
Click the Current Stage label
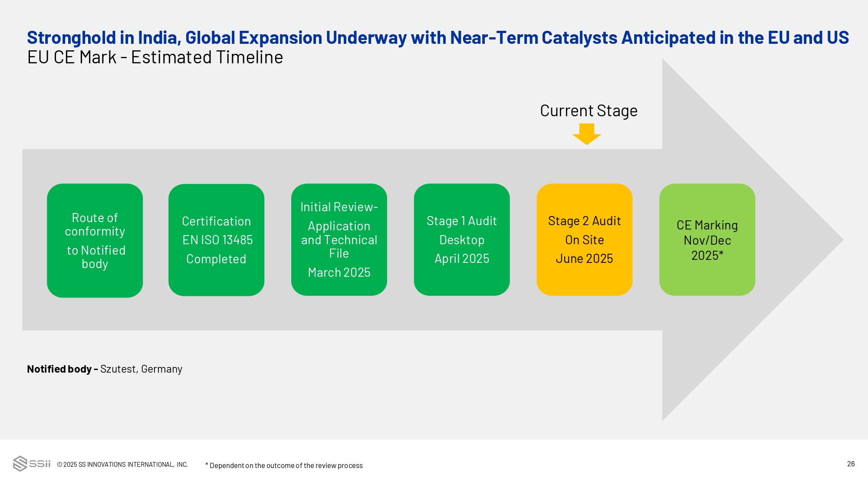pyautogui.click(x=589, y=111)
